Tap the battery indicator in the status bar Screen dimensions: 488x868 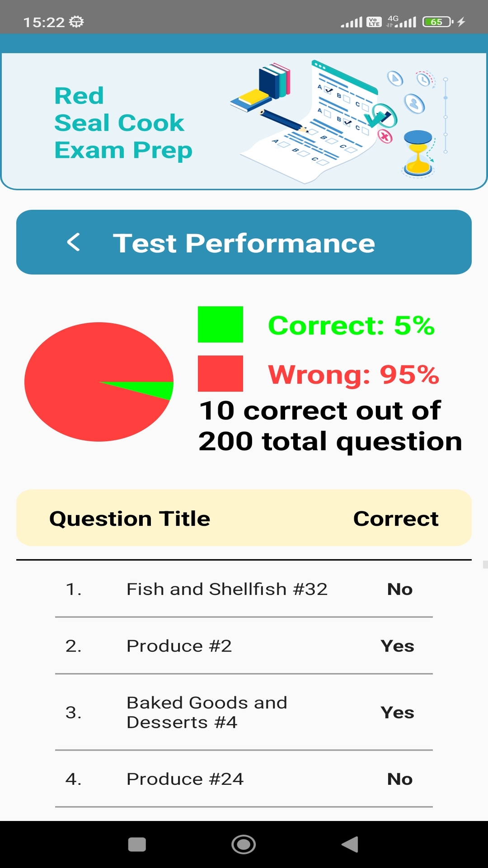coord(436,22)
